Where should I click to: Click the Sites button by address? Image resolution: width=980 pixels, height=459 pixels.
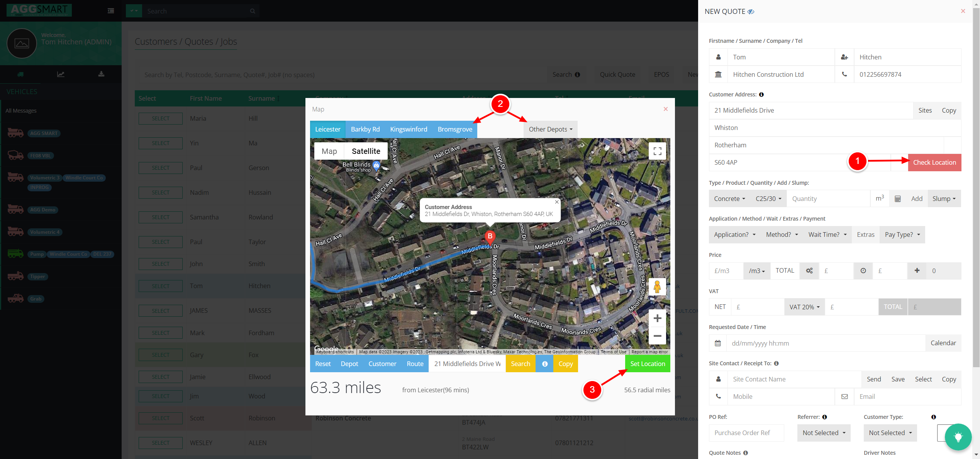(x=925, y=110)
